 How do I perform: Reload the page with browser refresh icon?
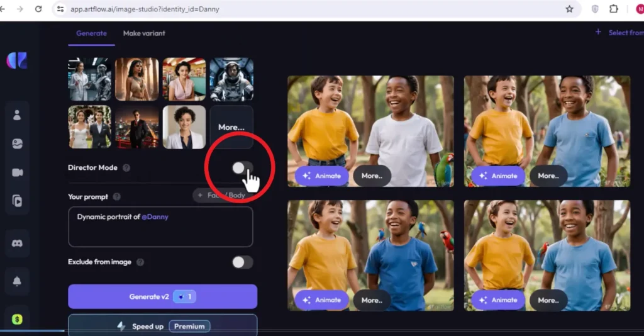(x=38, y=9)
